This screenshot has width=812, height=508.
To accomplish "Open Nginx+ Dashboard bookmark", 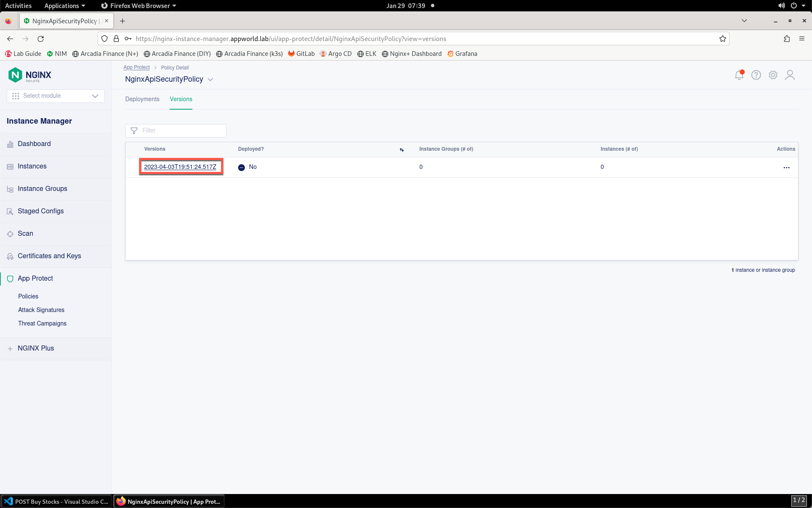I will (411, 54).
